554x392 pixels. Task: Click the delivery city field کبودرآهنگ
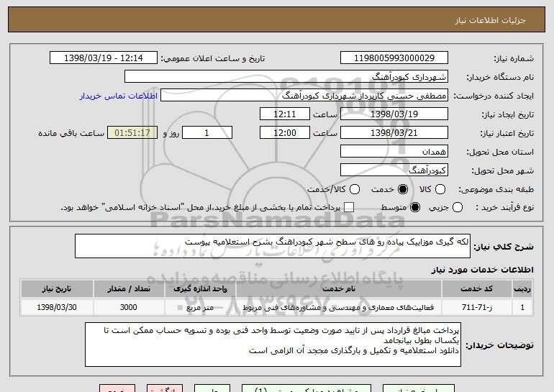pyautogui.click(x=394, y=170)
